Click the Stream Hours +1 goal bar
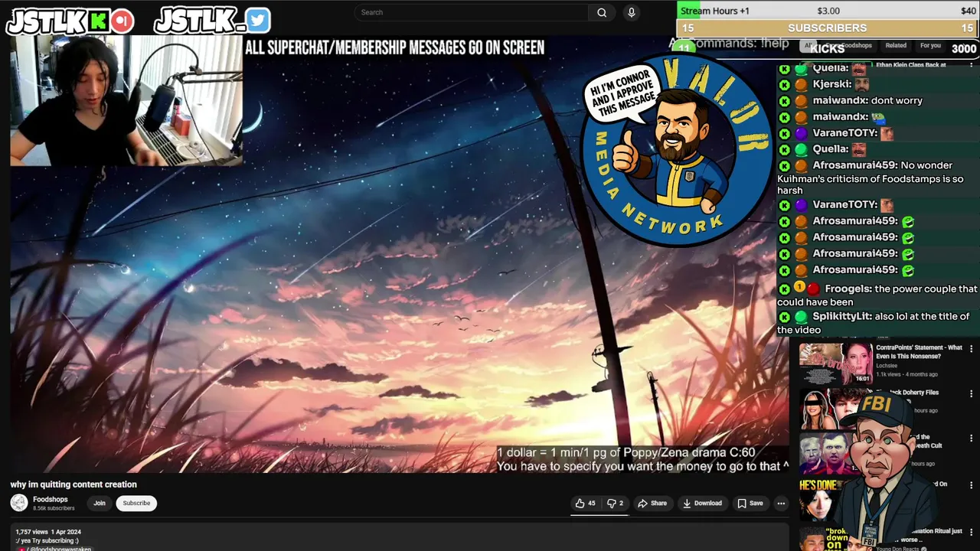Viewport: 980px width, 551px height. pyautogui.click(x=828, y=11)
